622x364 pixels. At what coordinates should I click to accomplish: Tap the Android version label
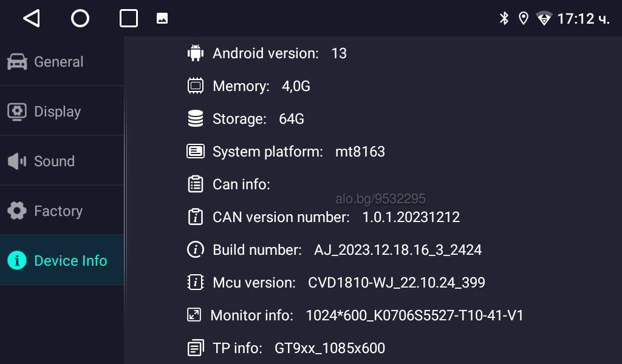(x=266, y=53)
